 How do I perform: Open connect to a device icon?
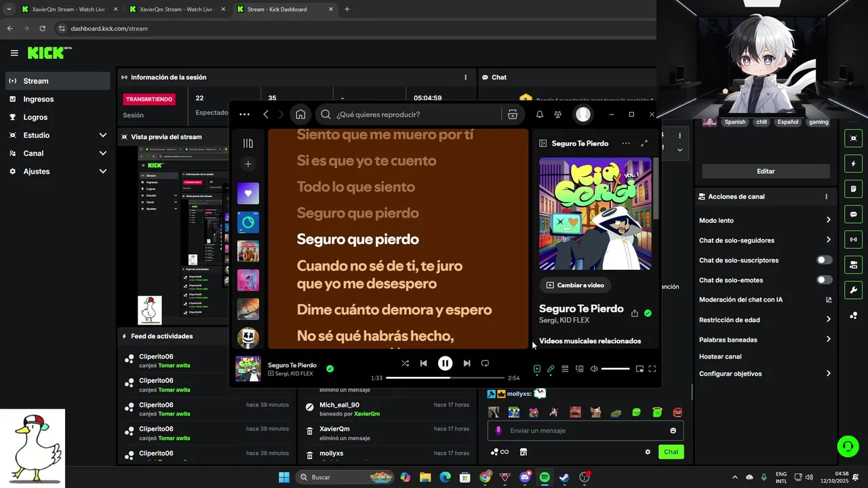pos(580,369)
